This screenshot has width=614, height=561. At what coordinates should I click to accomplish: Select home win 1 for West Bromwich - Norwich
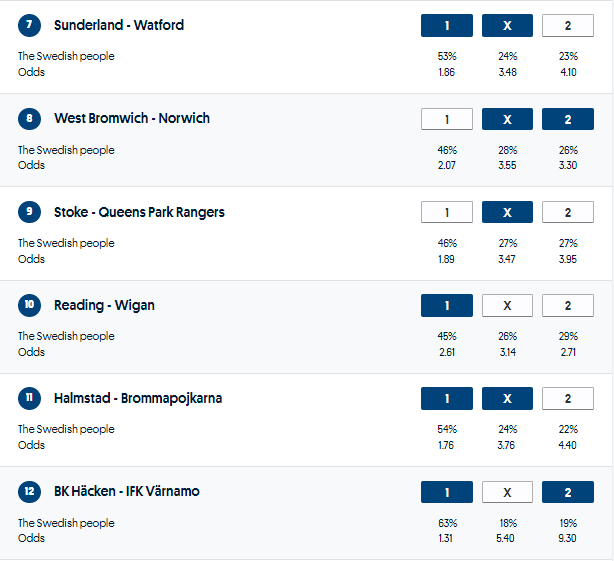(x=447, y=119)
